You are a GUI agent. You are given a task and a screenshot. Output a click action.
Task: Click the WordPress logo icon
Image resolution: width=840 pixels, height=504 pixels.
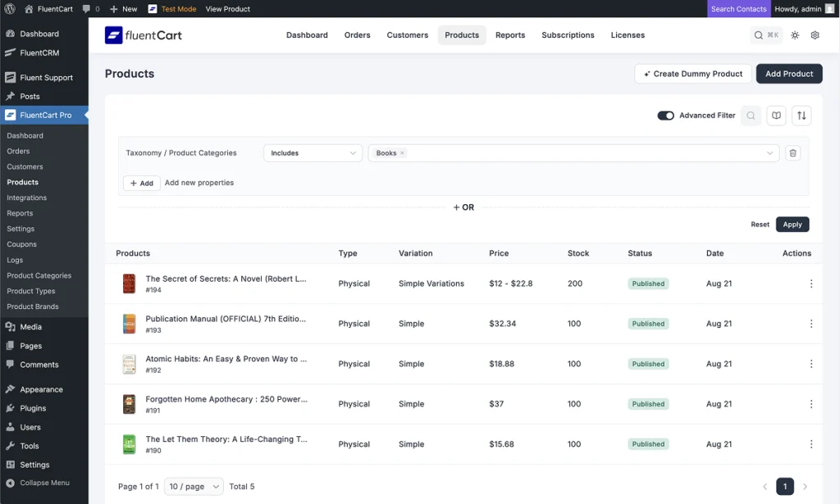click(10, 8)
